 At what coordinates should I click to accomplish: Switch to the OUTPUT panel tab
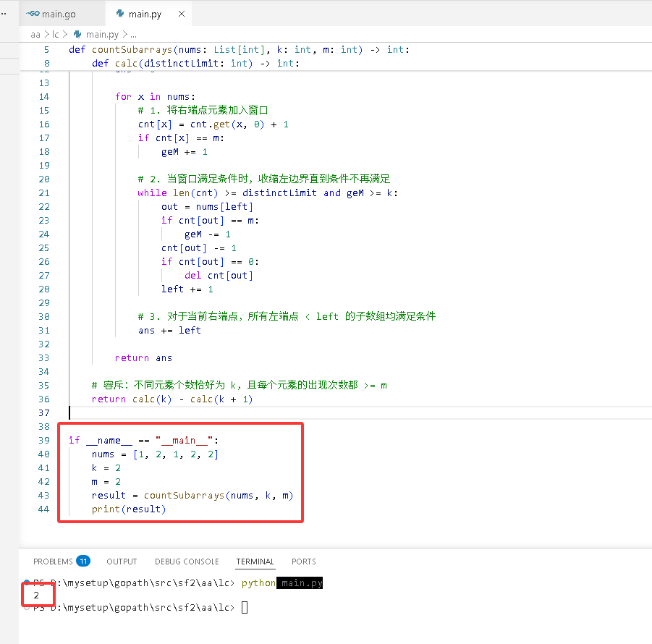click(x=122, y=562)
